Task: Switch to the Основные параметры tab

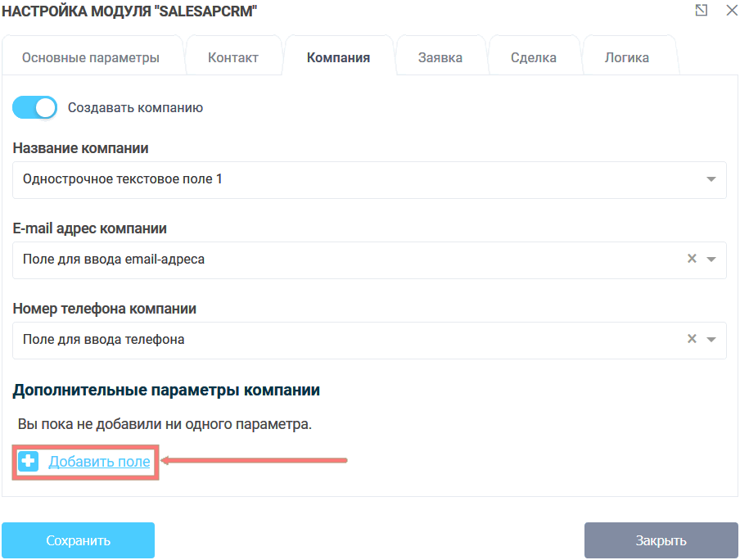Action: pyautogui.click(x=93, y=55)
